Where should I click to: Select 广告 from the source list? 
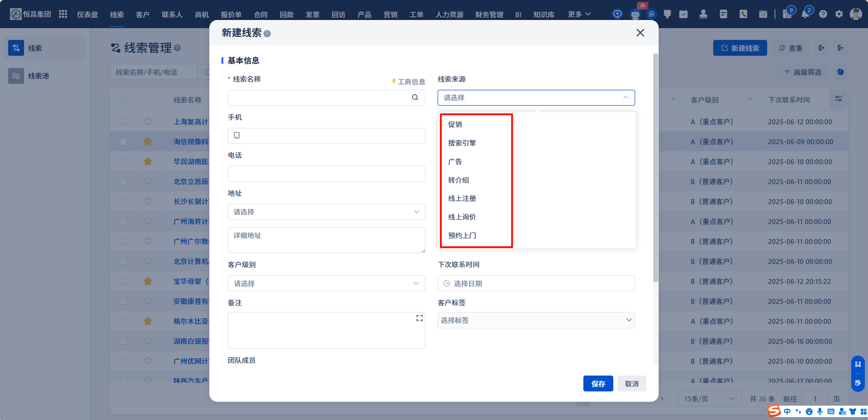pos(537,161)
